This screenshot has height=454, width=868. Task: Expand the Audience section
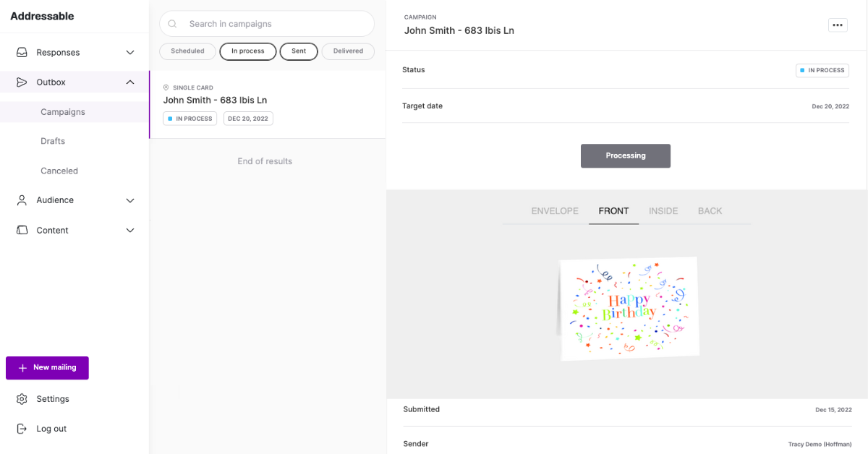(130, 200)
